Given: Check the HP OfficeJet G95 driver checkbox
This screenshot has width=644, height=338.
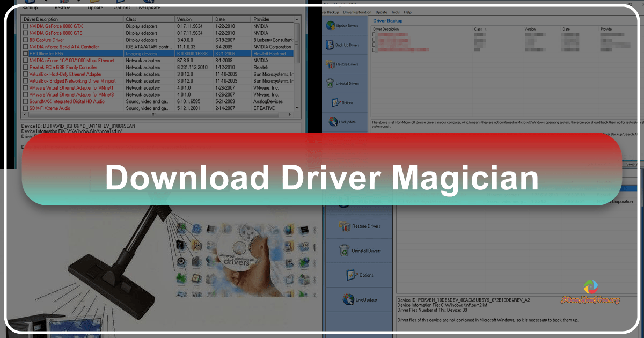Looking at the screenshot, I should [25, 53].
